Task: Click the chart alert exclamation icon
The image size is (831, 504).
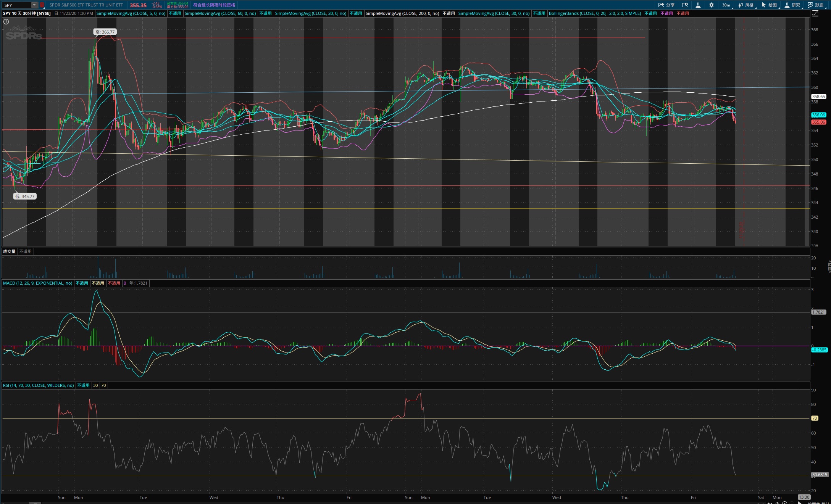Action: pos(6,22)
